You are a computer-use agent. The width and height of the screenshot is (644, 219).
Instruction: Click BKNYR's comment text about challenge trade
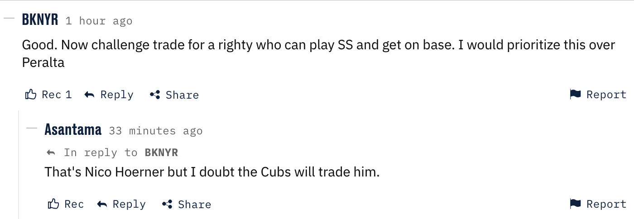coord(272,45)
